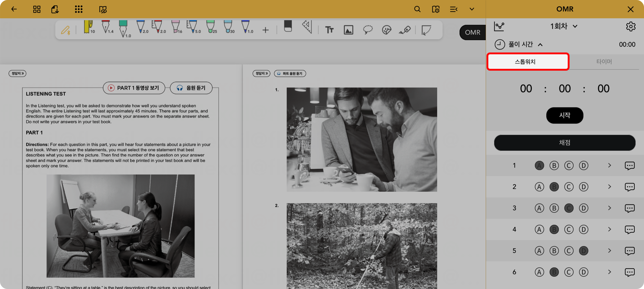Expand question 3 row chevron

point(609,208)
